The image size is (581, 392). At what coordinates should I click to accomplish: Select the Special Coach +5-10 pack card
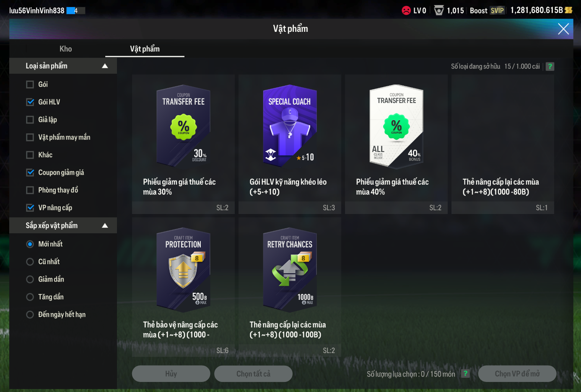(x=290, y=144)
